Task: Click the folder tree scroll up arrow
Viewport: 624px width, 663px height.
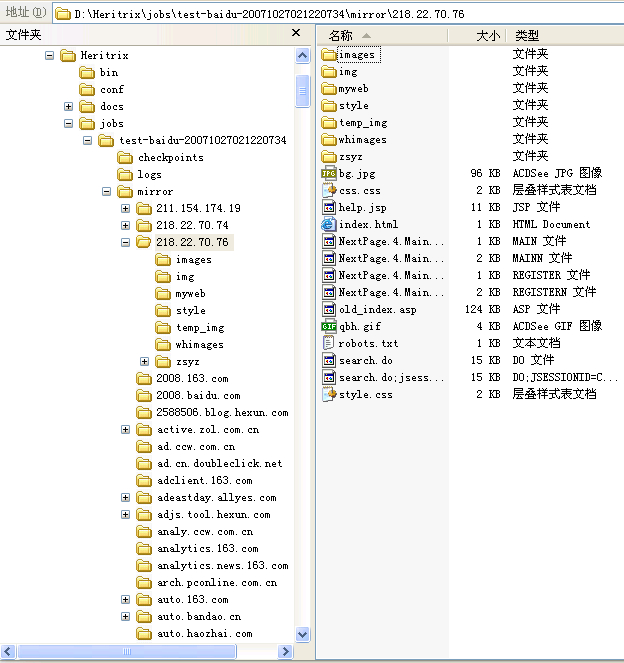Action: pyautogui.click(x=303, y=55)
